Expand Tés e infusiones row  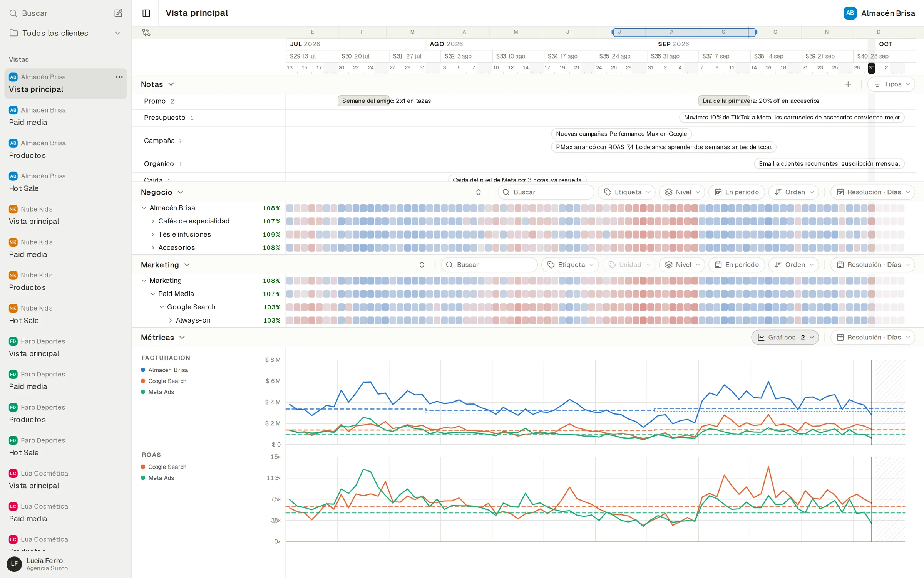pyautogui.click(x=153, y=235)
